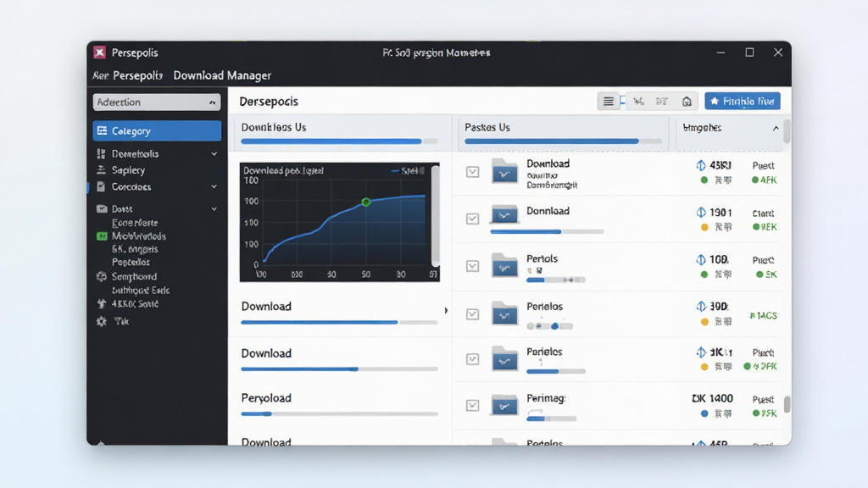
Task: Click the 14CS status text
Action: [x=764, y=315]
